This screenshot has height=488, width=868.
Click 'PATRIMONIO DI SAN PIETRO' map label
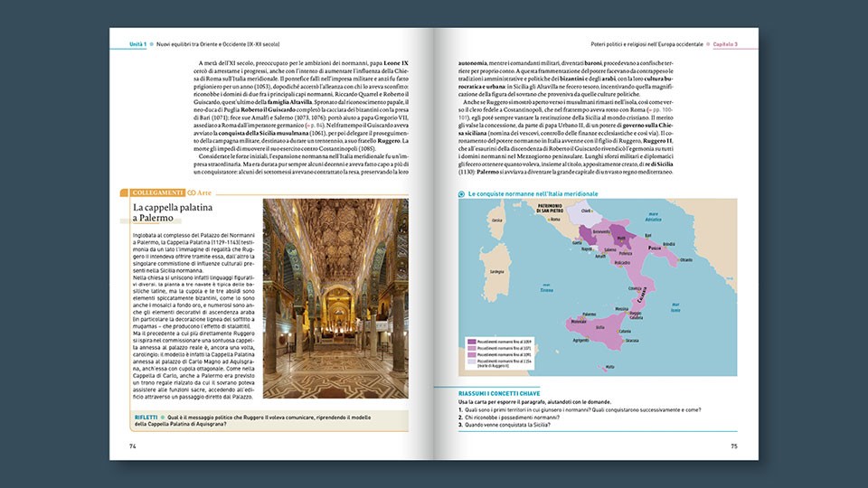point(550,208)
